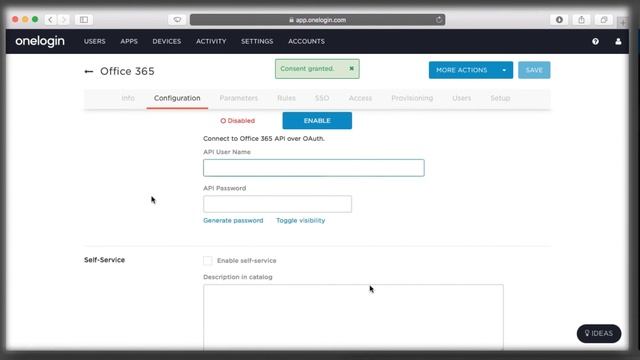The width and height of the screenshot is (640, 360).
Task: Open the APPS menu
Action: point(129,41)
